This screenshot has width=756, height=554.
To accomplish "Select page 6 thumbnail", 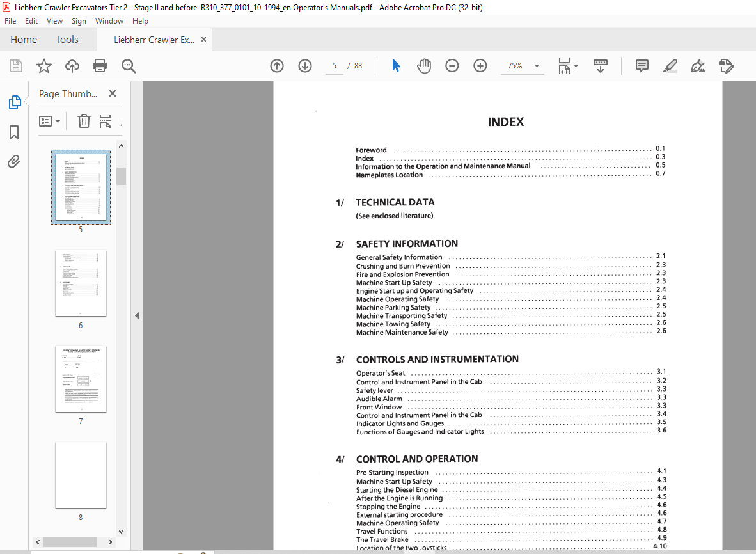I will (x=81, y=283).
